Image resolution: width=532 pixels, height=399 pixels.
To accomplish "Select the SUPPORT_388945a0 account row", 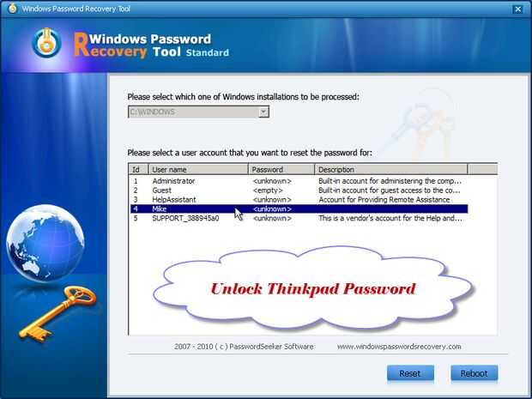I will pyautogui.click(x=299, y=218).
